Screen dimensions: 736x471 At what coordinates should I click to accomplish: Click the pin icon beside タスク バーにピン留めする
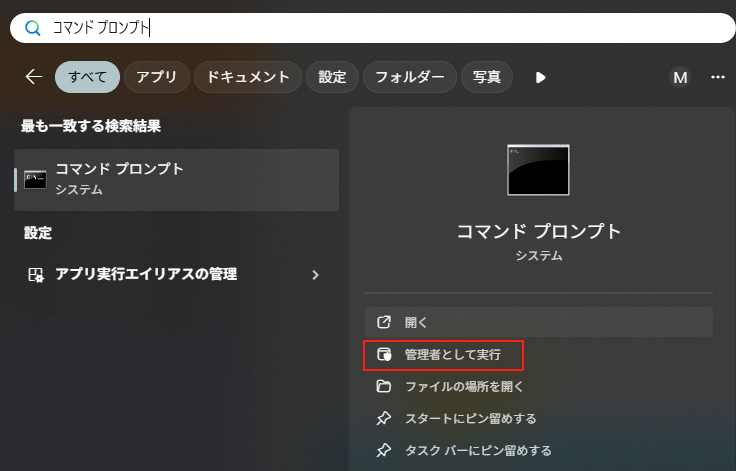(383, 450)
